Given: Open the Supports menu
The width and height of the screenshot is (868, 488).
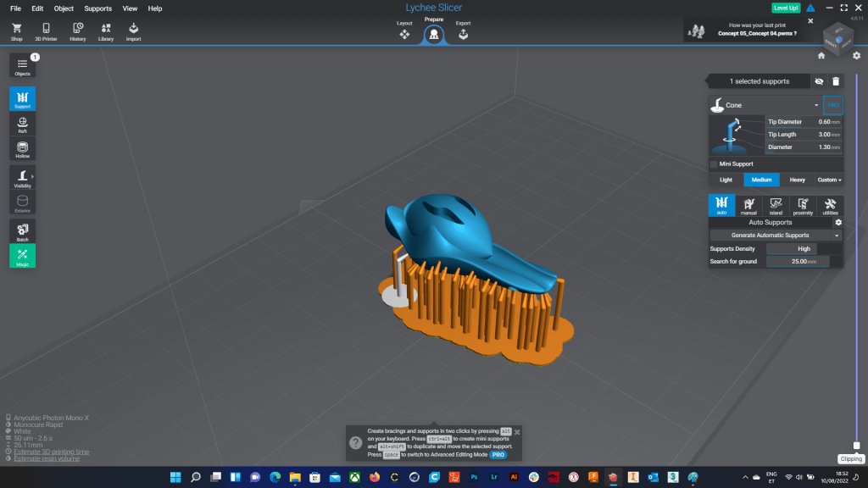Looking at the screenshot, I should 97,8.
